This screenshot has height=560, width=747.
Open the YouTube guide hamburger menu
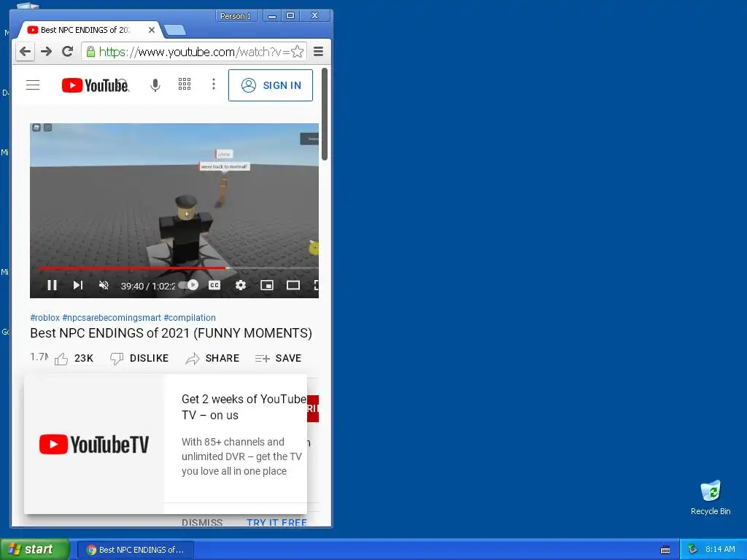33,85
